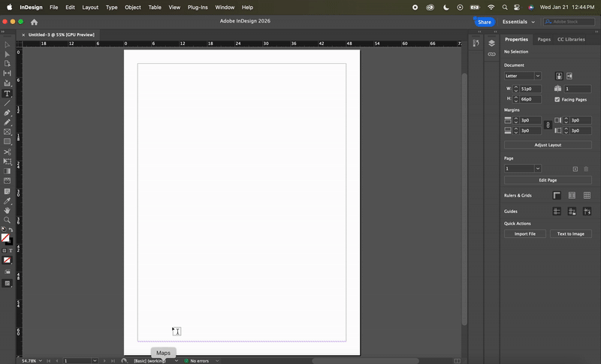Select the Pencil tool
This screenshot has height=364, width=601.
(x=7, y=122)
